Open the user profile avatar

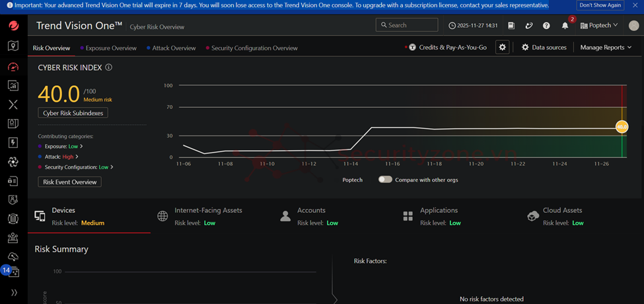pyautogui.click(x=633, y=26)
